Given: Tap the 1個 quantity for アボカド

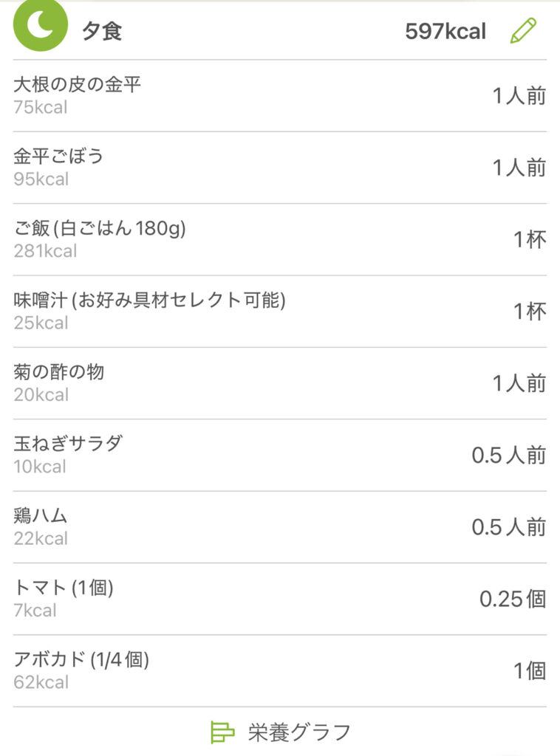Looking at the screenshot, I should 530,670.
